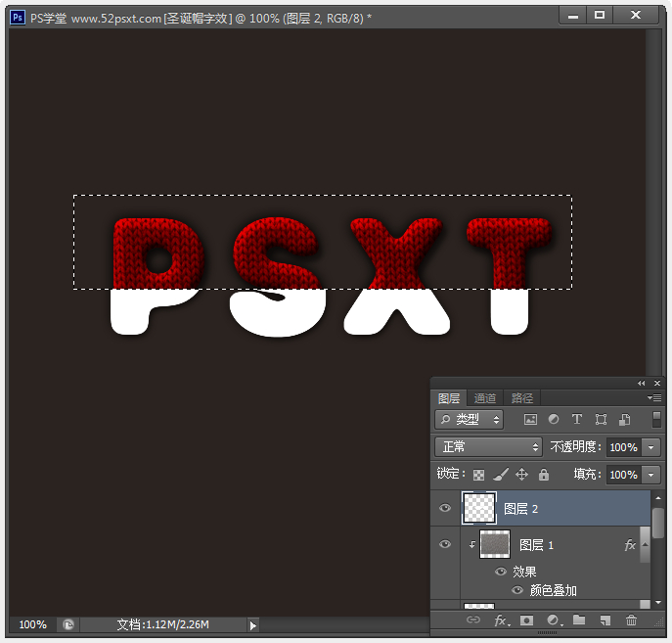672x643 pixels.
Task: Click the lock position move icon
Action: tap(521, 474)
